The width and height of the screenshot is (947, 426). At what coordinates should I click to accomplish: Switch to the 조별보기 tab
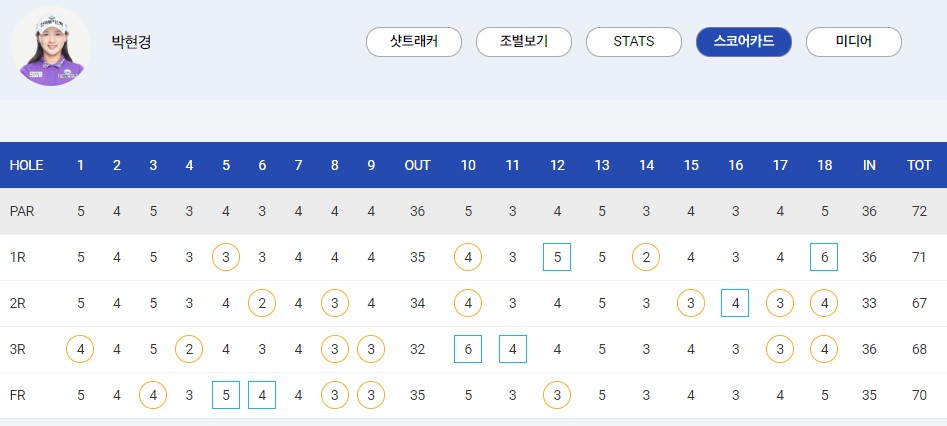click(524, 42)
